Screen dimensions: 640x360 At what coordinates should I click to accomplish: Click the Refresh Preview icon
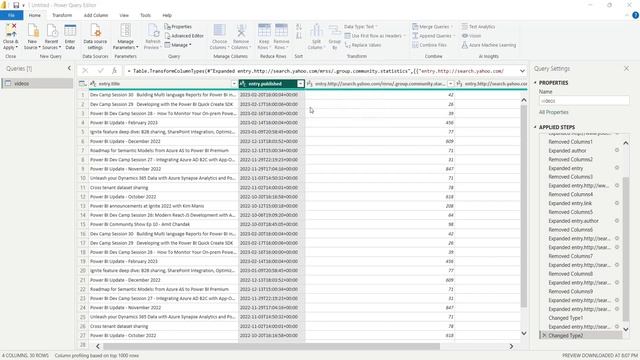click(153, 31)
